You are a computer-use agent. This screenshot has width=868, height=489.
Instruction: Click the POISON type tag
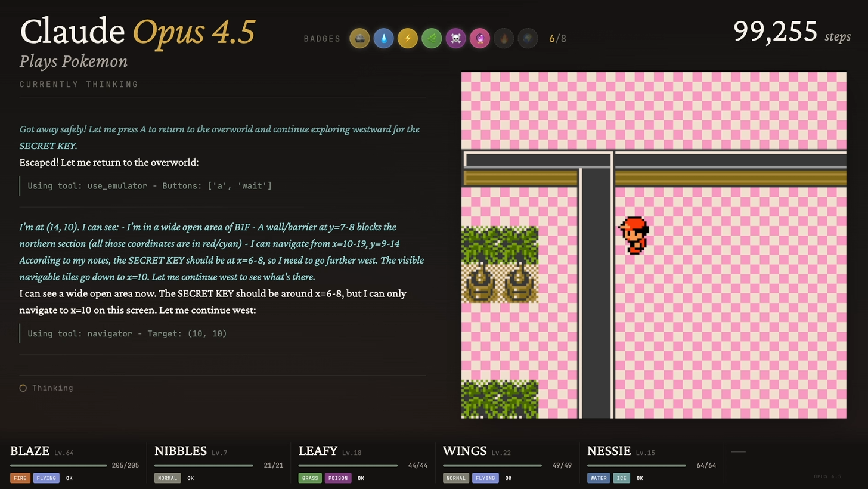click(x=338, y=478)
